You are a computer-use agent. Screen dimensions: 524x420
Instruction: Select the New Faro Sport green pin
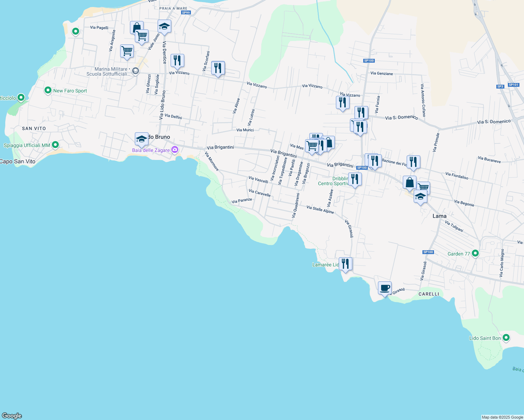(48, 90)
